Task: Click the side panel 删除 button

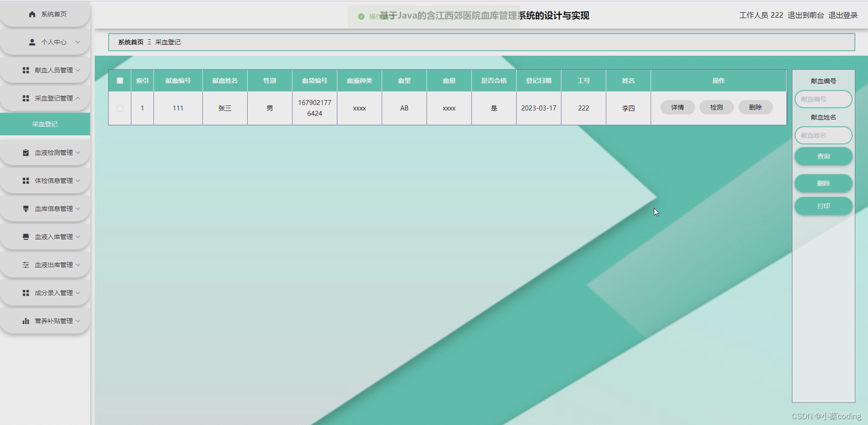Action: (x=823, y=183)
